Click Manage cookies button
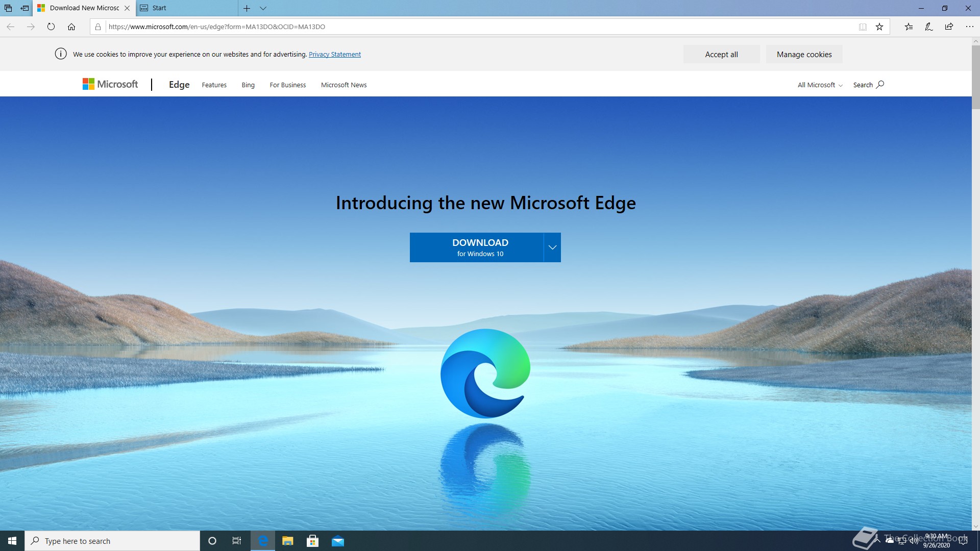This screenshot has height=551, width=980. pyautogui.click(x=804, y=54)
